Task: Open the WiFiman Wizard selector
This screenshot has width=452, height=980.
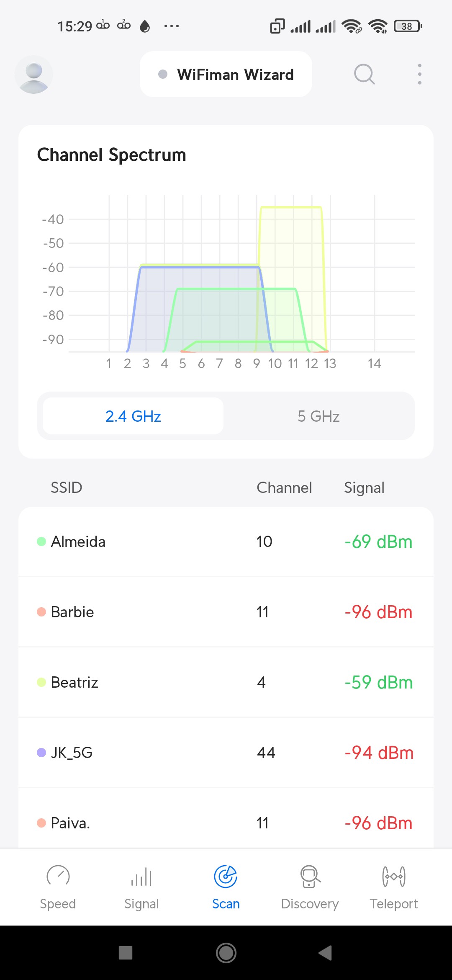Action: click(226, 75)
